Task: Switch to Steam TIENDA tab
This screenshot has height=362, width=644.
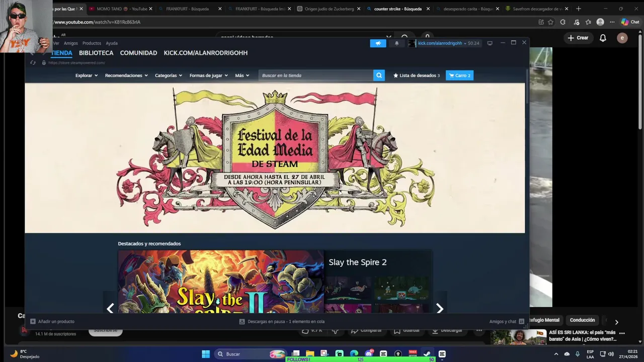Action: pyautogui.click(x=62, y=53)
